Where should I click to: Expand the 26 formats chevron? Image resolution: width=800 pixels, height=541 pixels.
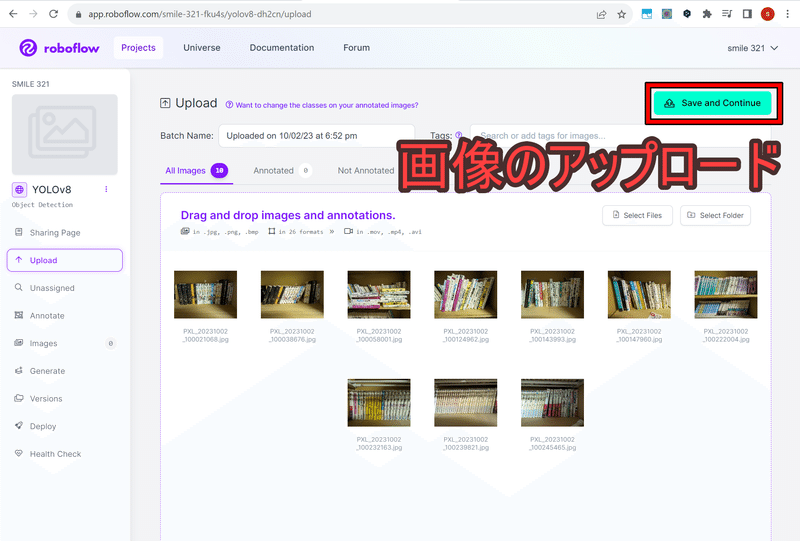pos(332,232)
